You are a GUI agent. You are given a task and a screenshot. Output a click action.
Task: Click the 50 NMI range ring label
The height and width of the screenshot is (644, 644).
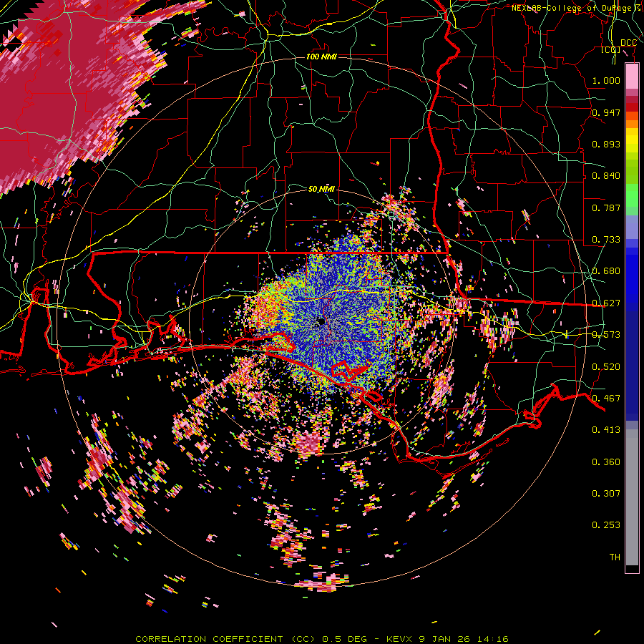(321, 189)
